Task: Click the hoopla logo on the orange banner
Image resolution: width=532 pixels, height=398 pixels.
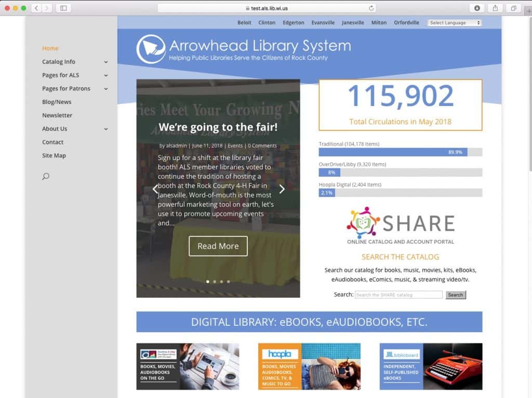Action: [x=279, y=354]
